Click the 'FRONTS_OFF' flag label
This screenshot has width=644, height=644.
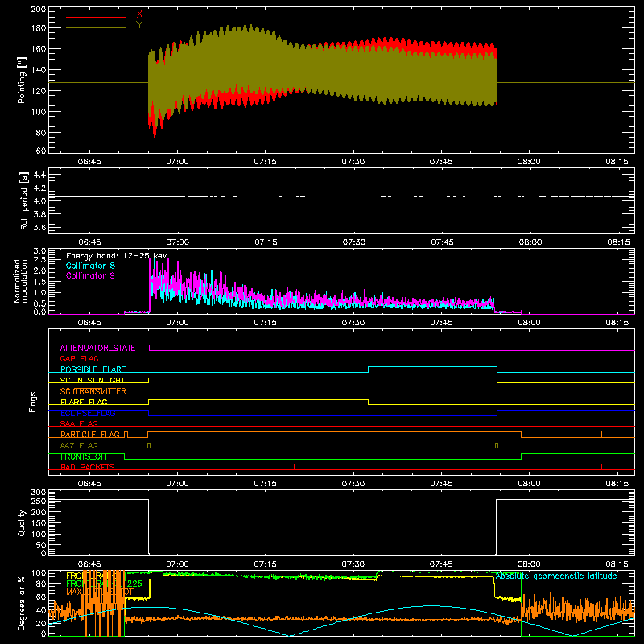pyautogui.click(x=85, y=456)
